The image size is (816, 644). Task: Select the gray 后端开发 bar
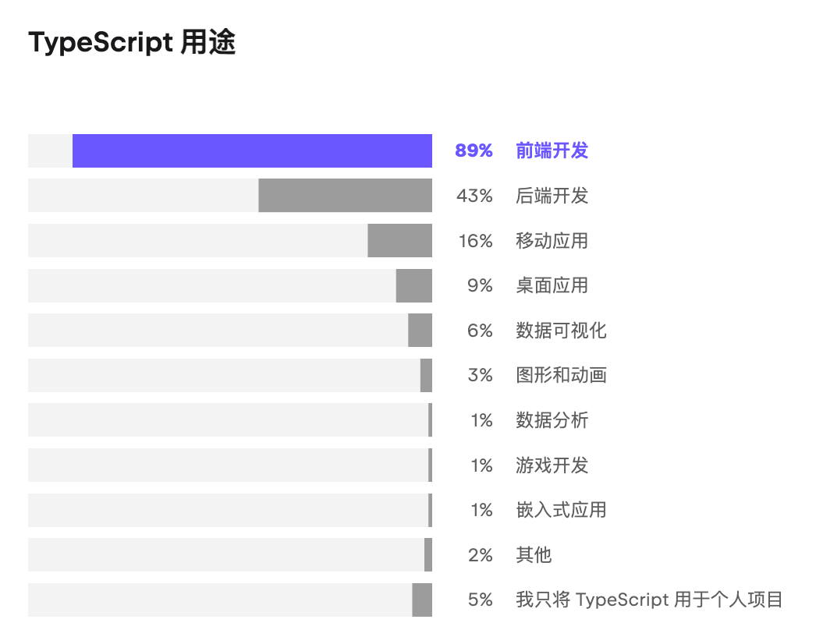(345, 196)
